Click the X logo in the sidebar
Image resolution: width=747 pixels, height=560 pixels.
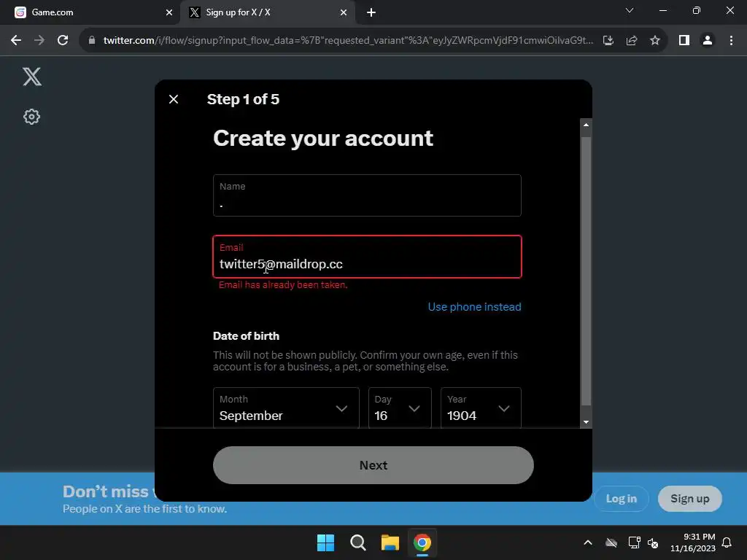pyautogui.click(x=32, y=76)
